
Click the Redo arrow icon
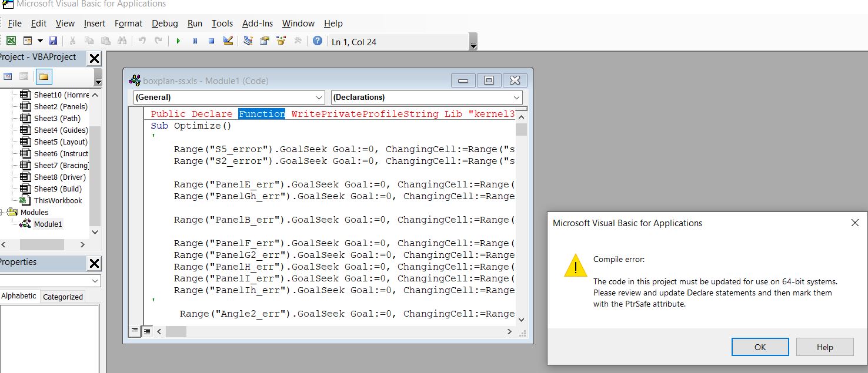tap(158, 41)
